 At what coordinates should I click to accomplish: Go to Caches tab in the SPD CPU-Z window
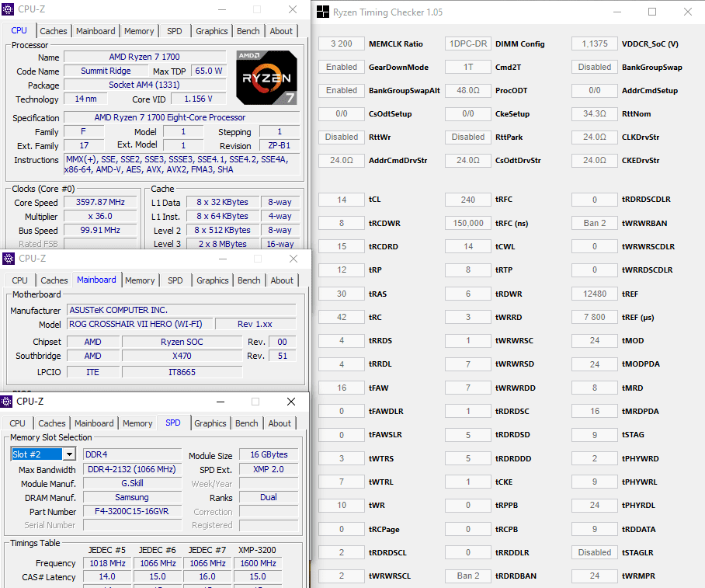[52, 423]
